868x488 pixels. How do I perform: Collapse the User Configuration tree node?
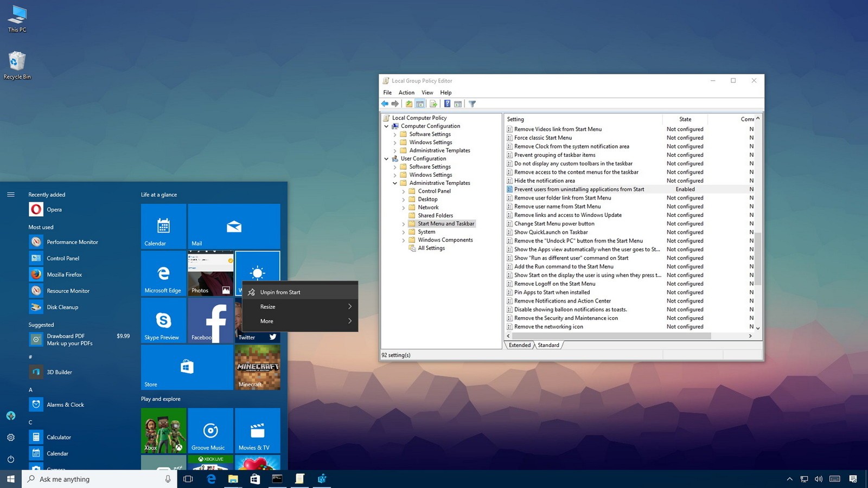click(x=387, y=158)
